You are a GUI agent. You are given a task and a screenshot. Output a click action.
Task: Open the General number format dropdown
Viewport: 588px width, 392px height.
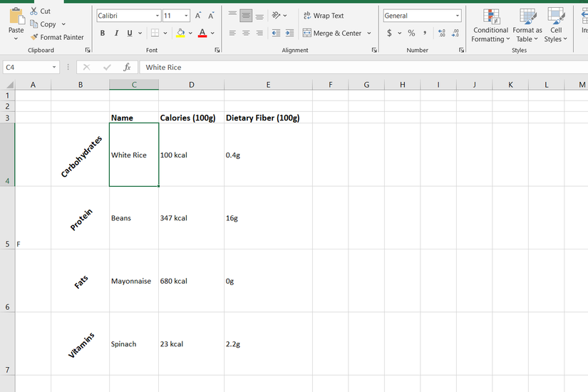click(x=458, y=16)
